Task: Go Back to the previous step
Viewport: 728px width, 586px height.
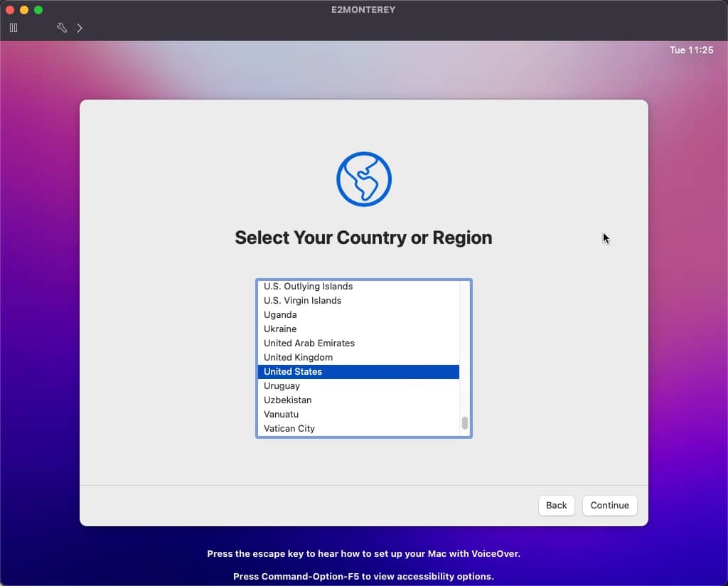Action: coord(556,505)
